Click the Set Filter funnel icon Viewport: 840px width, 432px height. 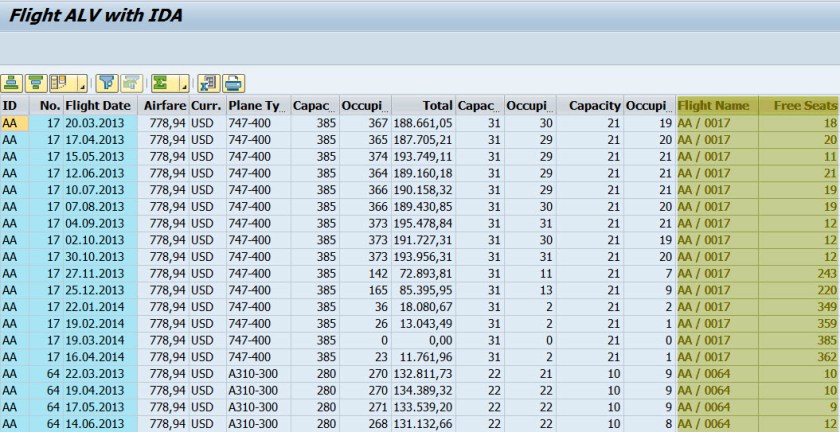click(108, 84)
